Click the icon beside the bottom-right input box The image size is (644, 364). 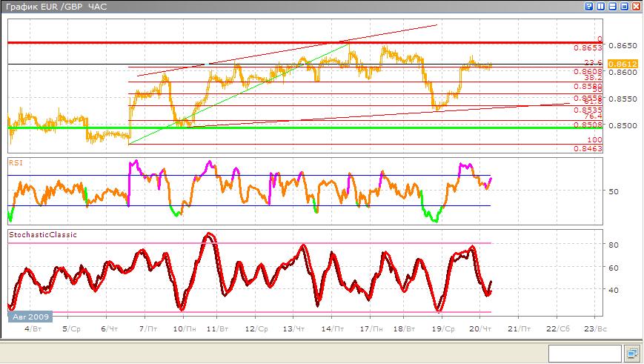click(632, 352)
